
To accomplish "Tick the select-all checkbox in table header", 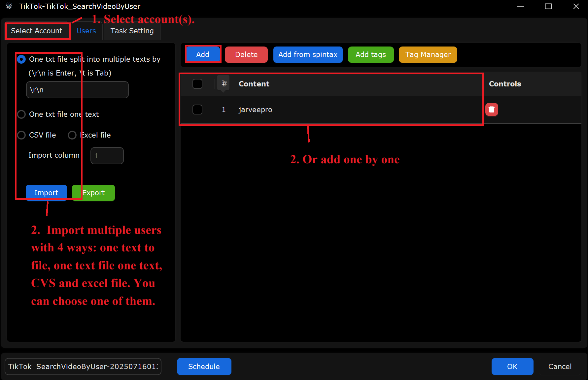I will 197,84.
